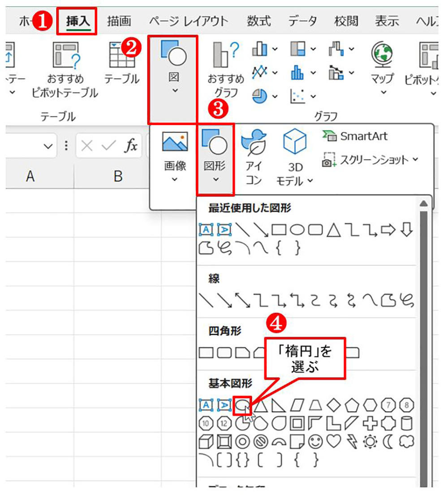
Task: Click the shapes list scroll-up arrow
Action: pos(423,204)
